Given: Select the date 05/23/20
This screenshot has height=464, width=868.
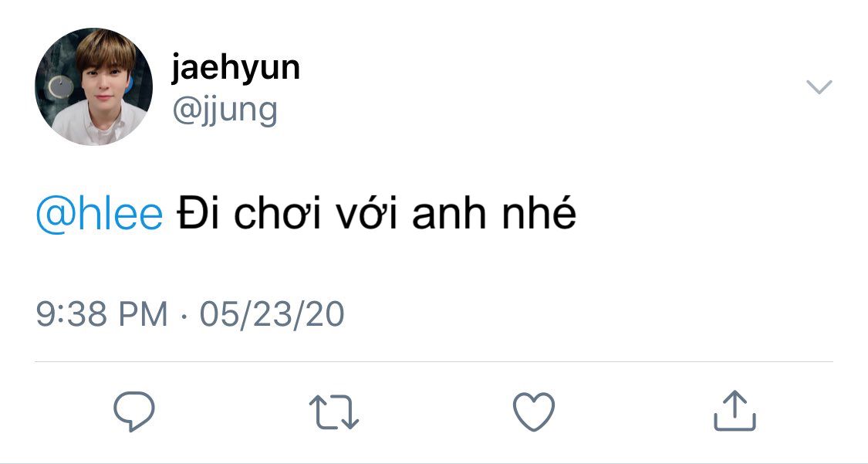Looking at the screenshot, I should pyautogui.click(x=272, y=314).
